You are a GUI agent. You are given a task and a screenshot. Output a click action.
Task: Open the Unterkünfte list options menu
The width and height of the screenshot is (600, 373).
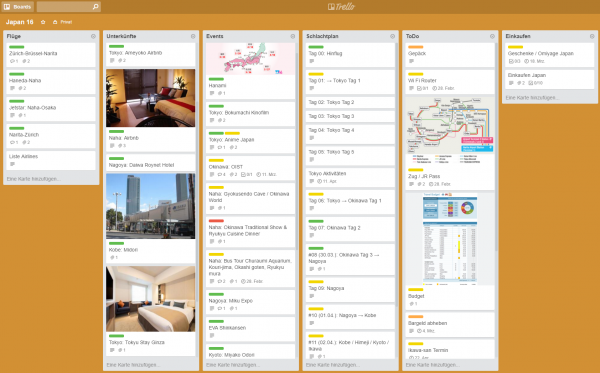coord(193,36)
